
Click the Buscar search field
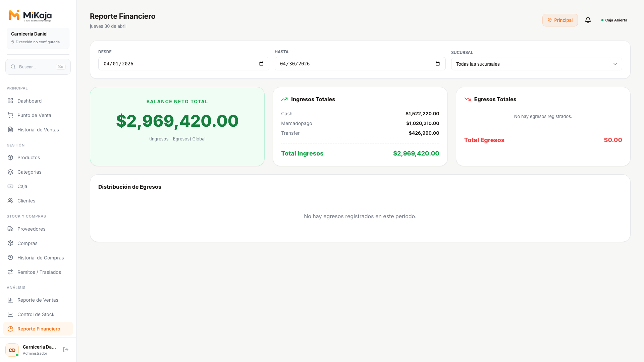(x=38, y=67)
